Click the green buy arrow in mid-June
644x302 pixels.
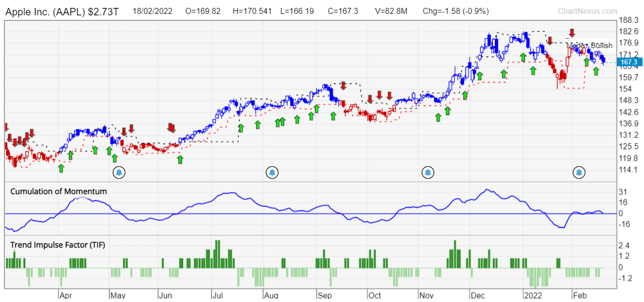click(180, 159)
